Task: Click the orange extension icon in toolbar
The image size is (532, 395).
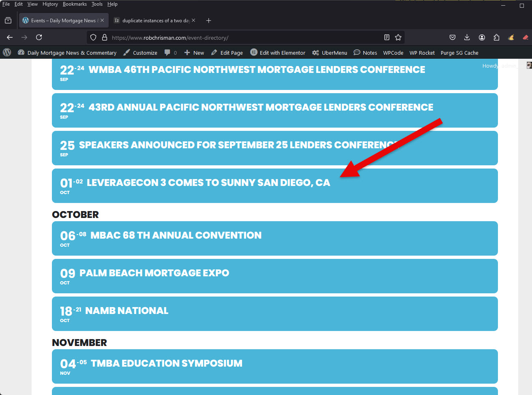Action: (511, 37)
